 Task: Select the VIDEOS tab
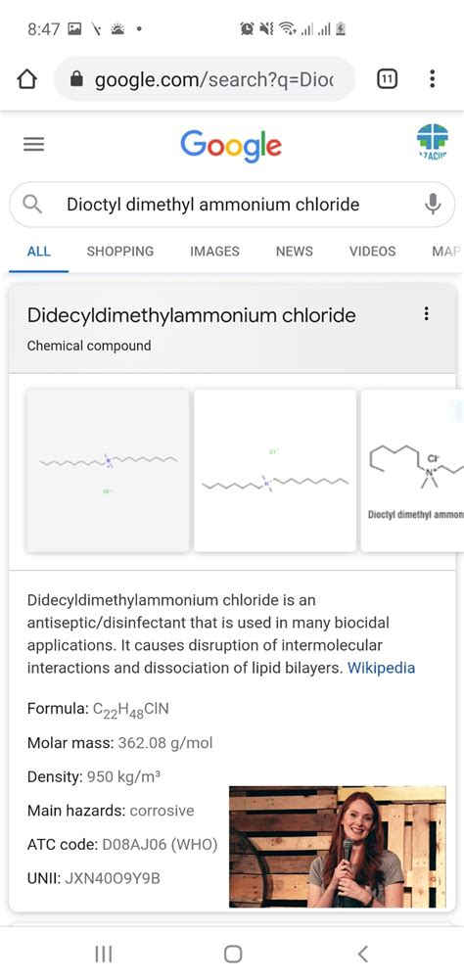372,252
